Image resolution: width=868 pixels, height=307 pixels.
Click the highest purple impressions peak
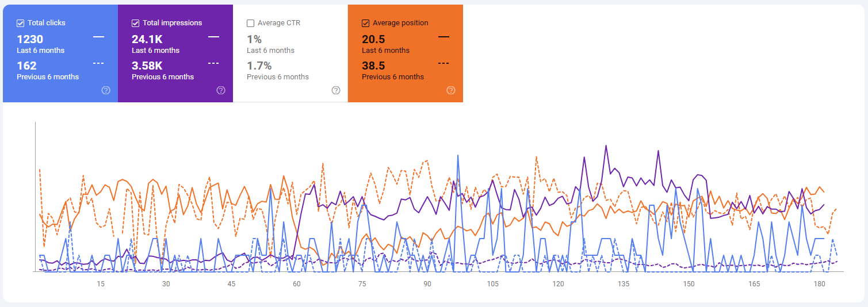[606, 145]
